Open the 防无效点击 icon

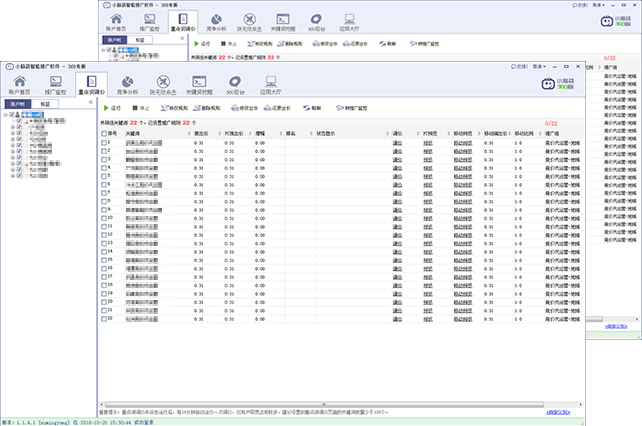(x=161, y=86)
